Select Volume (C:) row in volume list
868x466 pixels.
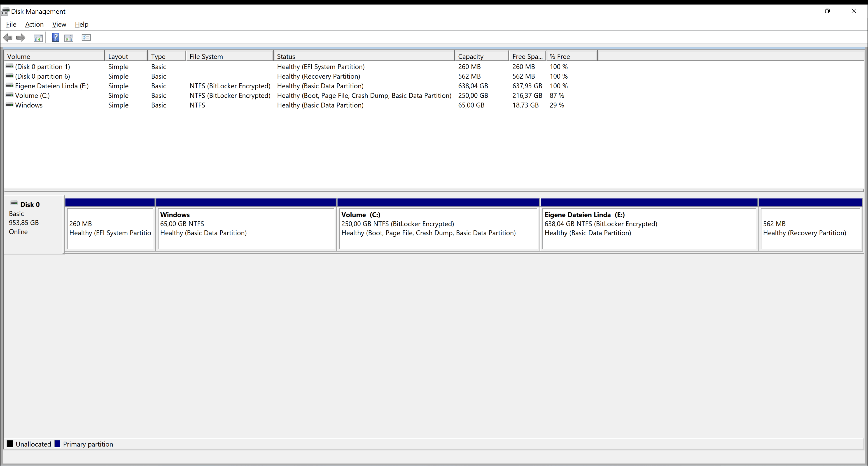coord(32,95)
